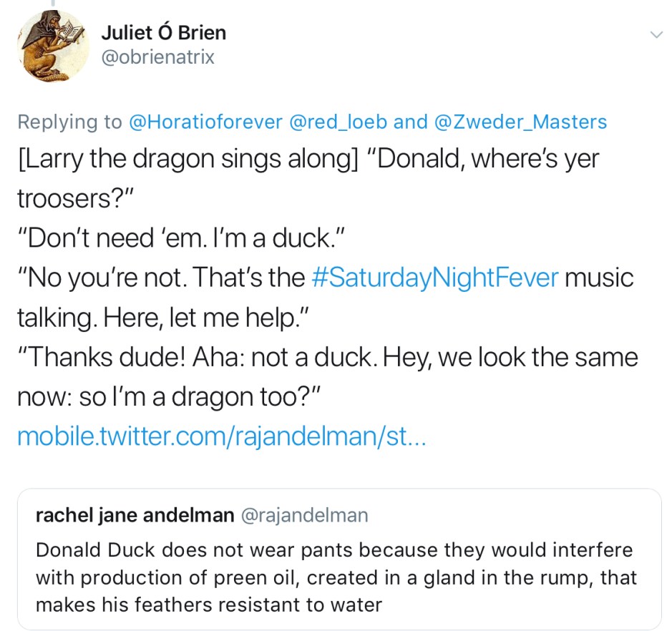
Task: Click the @rajandelman handle in the quoted tweet
Action: pyautogui.click(x=304, y=515)
